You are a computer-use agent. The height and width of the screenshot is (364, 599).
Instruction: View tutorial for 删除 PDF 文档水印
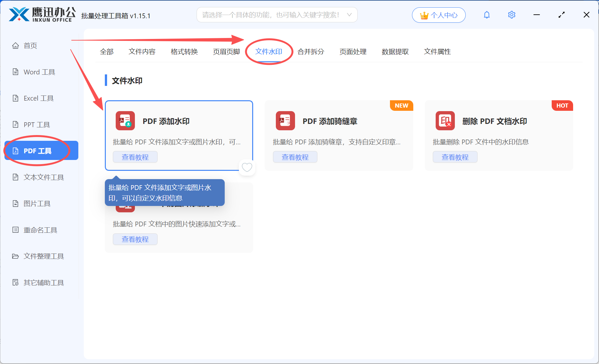point(455,157)
